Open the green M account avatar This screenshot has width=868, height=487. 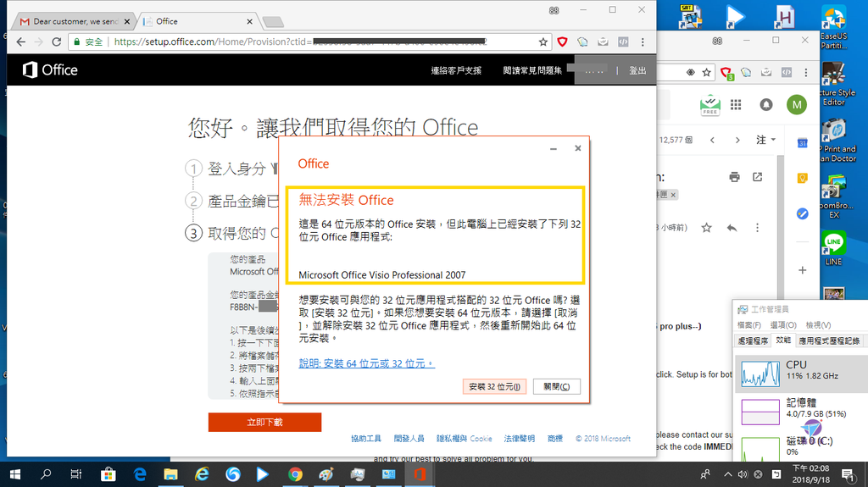(x=797, y=104)
